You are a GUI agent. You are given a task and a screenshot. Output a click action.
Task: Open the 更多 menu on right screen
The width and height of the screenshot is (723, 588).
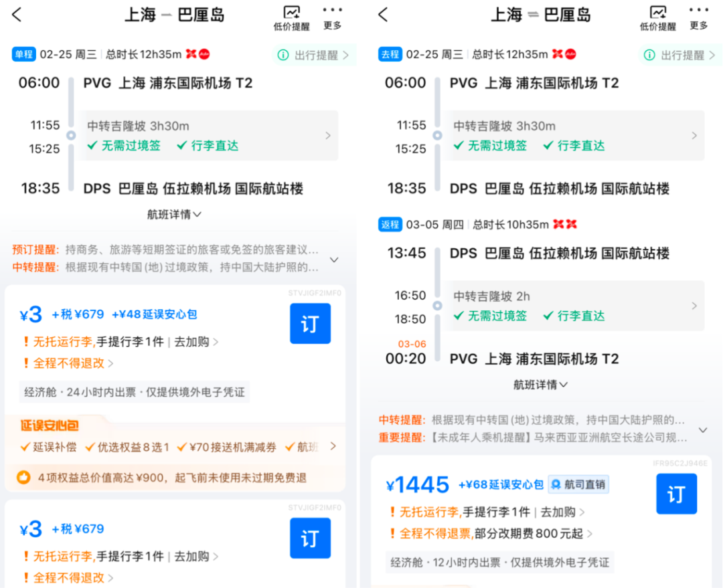tap(699, 17)
